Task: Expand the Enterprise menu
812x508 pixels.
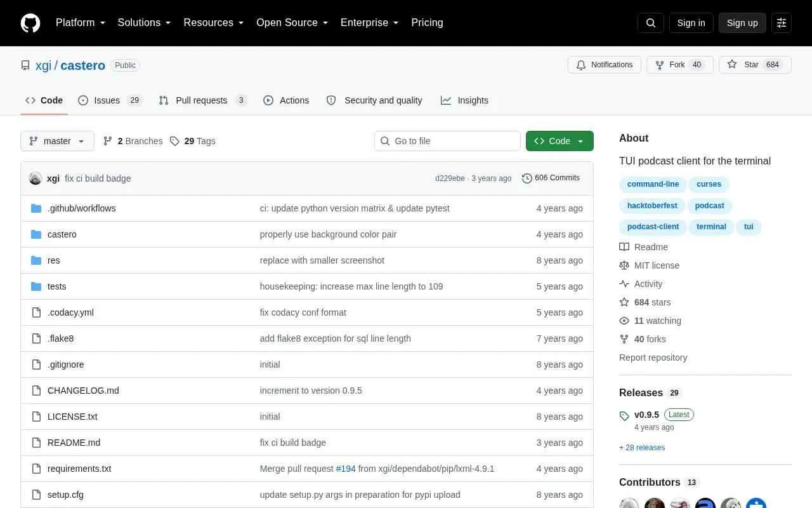Action: pyautogui.click(x=370, y=23)
